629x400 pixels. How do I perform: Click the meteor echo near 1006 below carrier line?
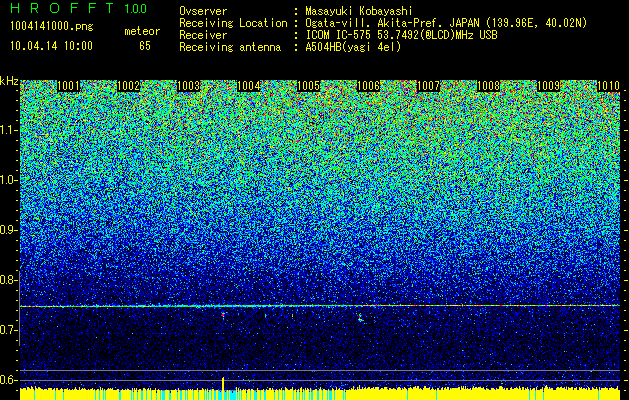tap(360, 318)
